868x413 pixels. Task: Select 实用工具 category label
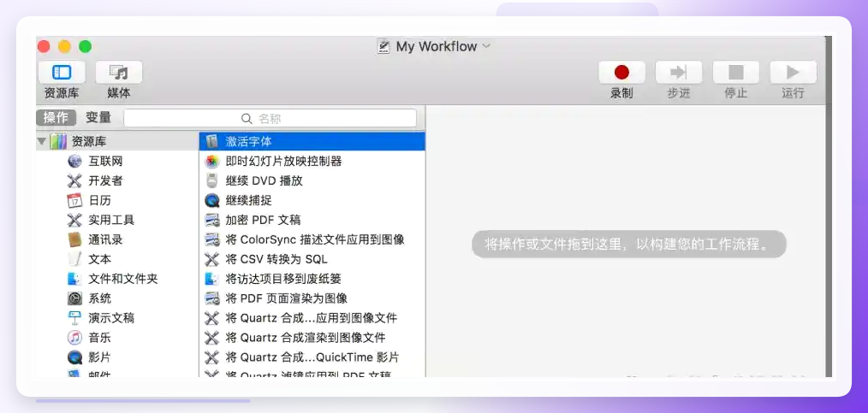(x=111, y=220)
